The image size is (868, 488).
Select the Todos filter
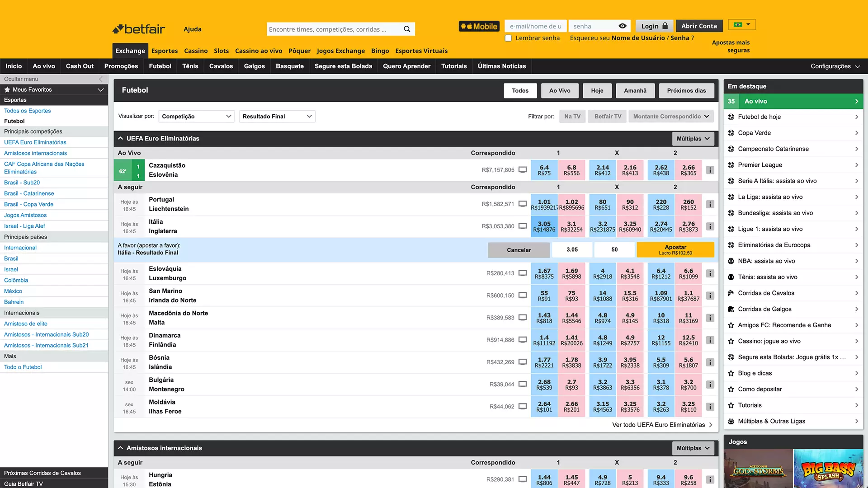pos(520,91)
